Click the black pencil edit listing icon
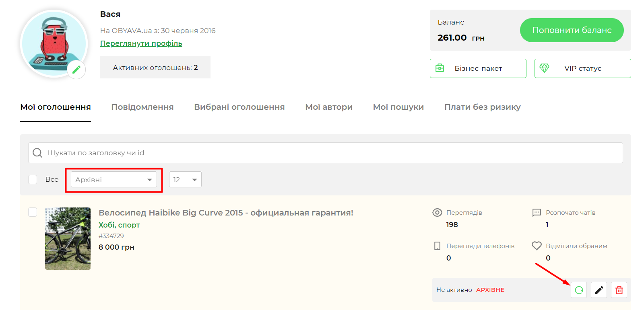644x310 pixels. tap(599, 290)
